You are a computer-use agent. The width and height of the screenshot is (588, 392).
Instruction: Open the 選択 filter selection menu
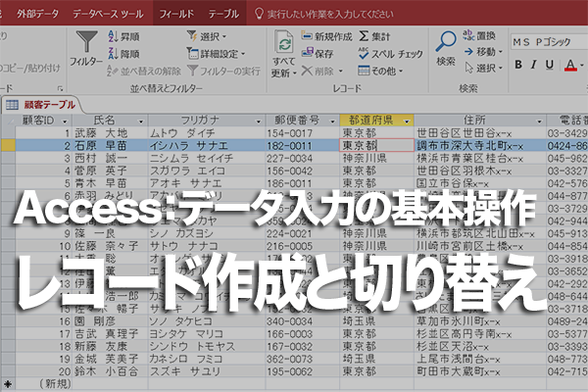point(207,36)
